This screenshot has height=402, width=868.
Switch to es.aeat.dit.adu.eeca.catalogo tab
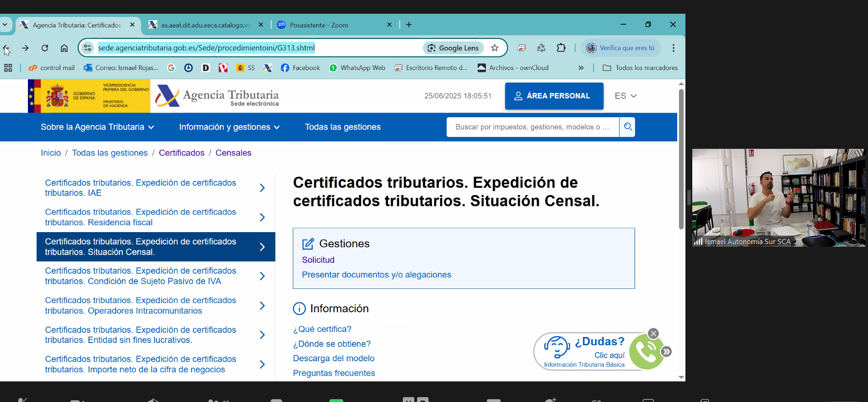206,25
